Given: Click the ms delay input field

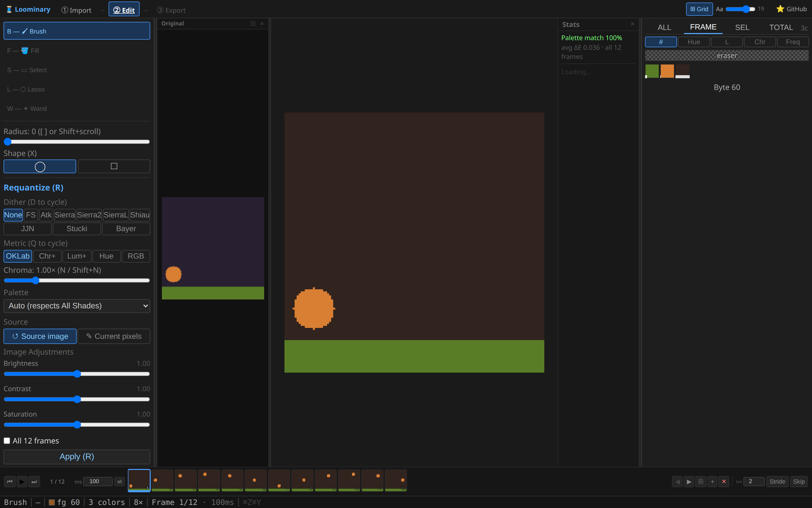Looking at the screenshot, I should [x=98, y=482].
